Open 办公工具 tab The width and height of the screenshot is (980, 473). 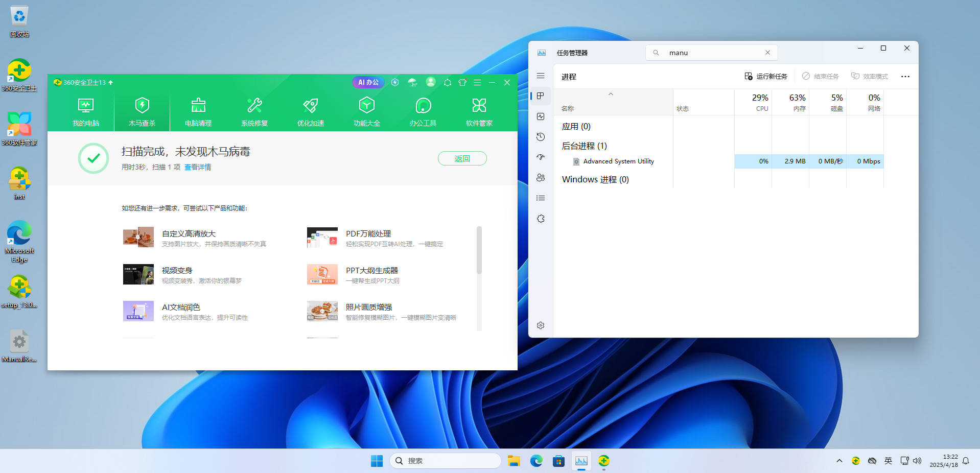[x=423, y=112]
